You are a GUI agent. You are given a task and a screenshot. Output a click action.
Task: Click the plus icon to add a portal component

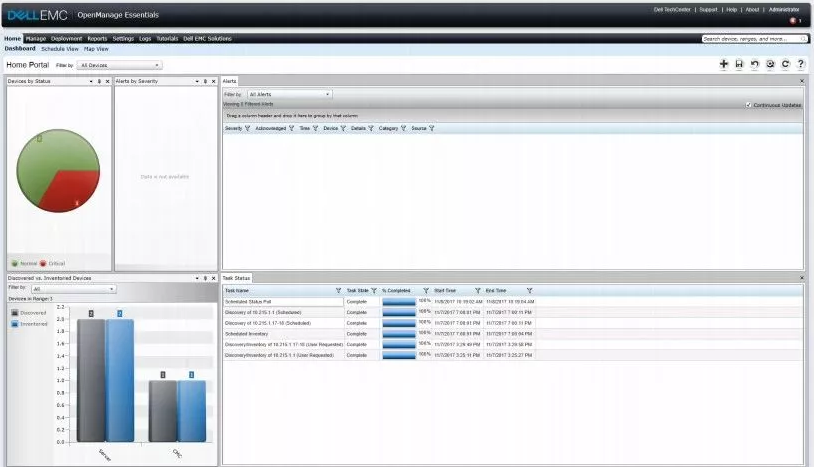pyautogui.click(x=724, y=64)
